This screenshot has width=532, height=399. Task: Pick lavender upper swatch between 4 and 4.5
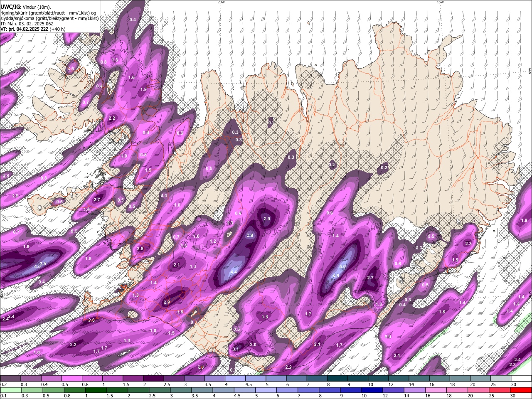(x=235, y=378)
